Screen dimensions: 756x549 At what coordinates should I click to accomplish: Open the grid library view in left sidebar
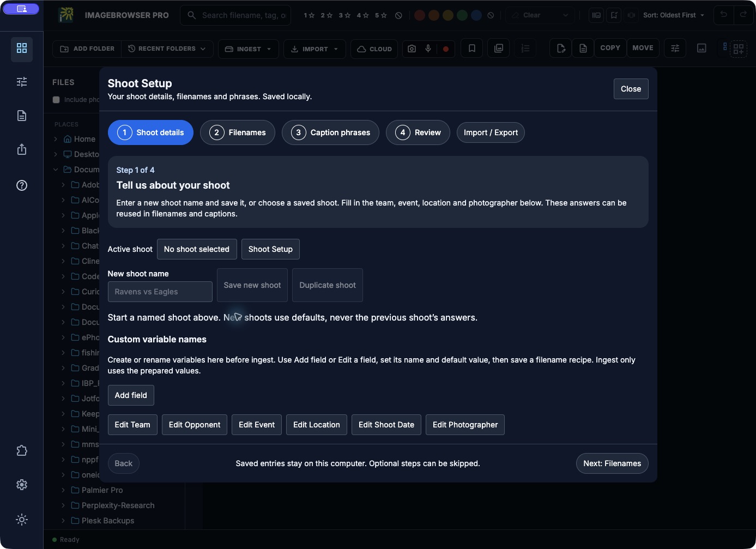22,49
